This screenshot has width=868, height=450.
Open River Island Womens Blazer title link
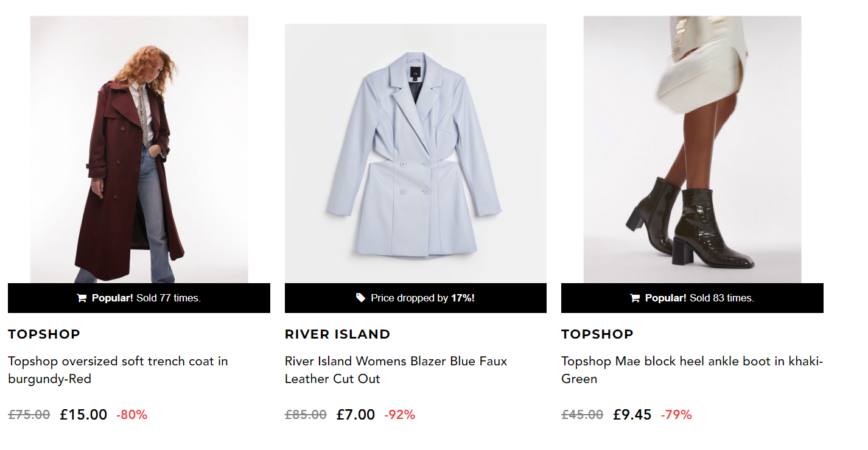(x=396, y=370)
